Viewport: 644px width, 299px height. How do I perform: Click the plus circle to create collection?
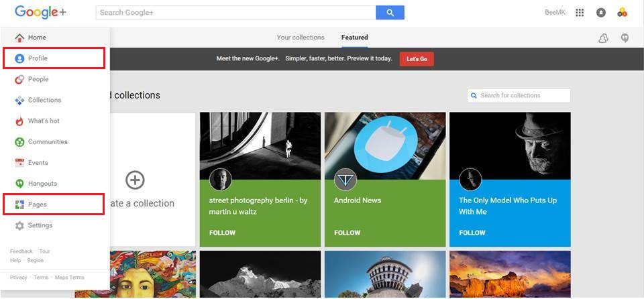tap(135, 180)
